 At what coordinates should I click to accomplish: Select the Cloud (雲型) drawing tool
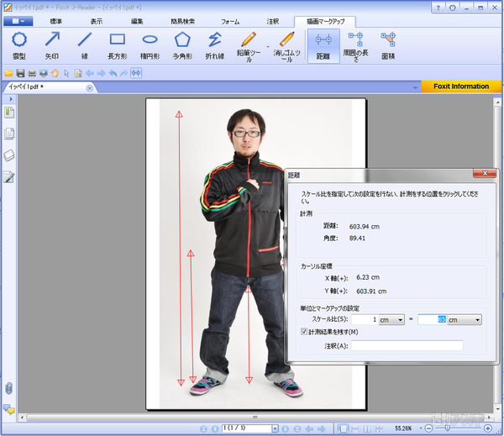19,45
